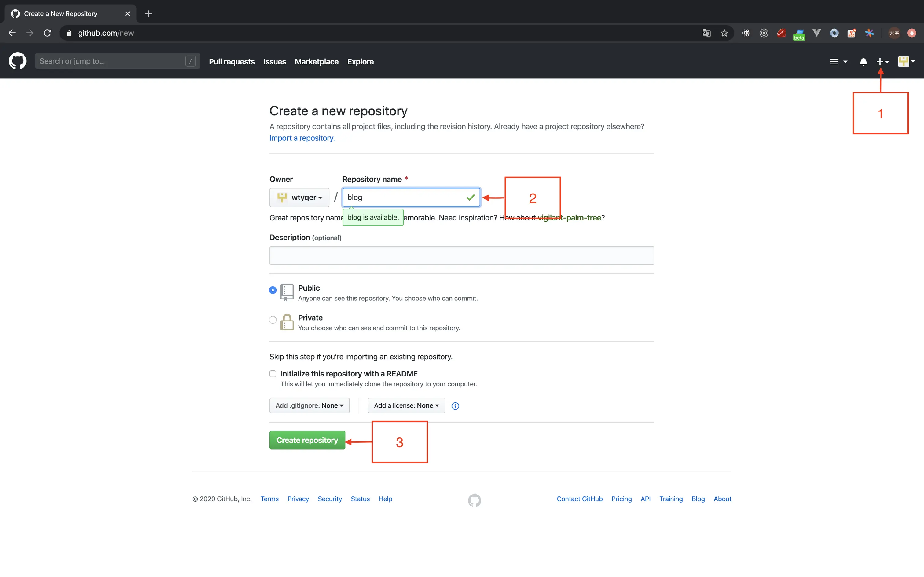Open the Add a license dropdown
The height and width of the screenshot is (577, 924).
[406, 405]
